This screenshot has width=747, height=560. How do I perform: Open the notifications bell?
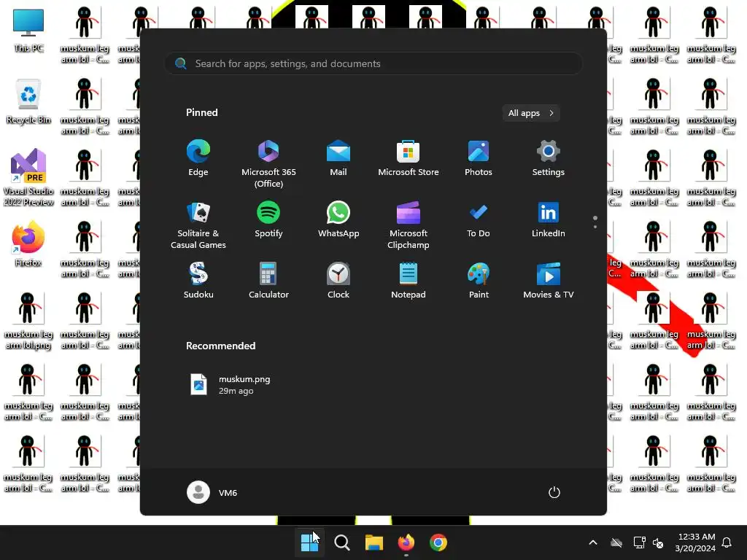click(x=727, y=542)
